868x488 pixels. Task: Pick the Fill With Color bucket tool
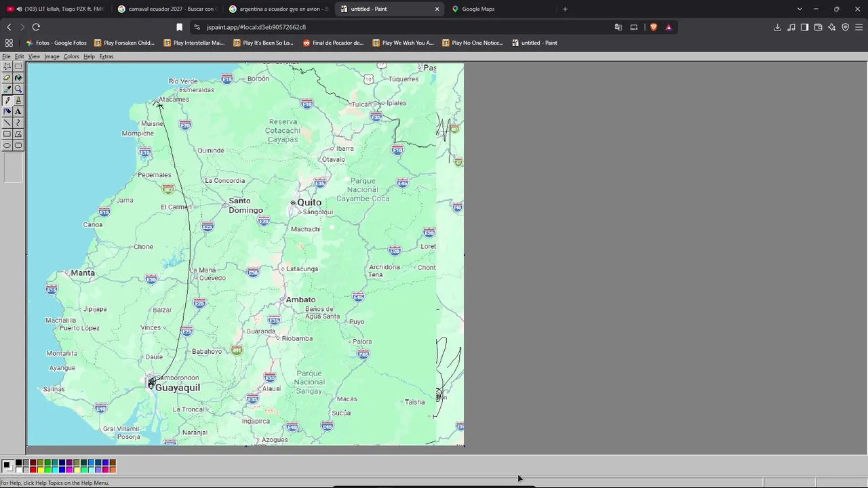(18, 78)
